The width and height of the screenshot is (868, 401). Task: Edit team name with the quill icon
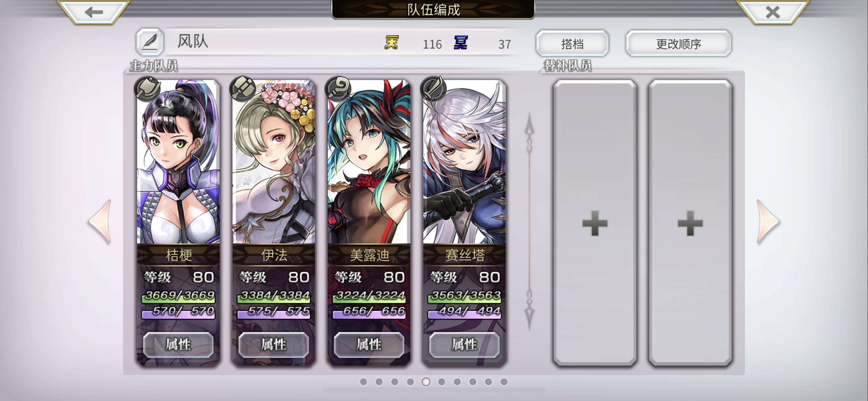pos(149,42)
